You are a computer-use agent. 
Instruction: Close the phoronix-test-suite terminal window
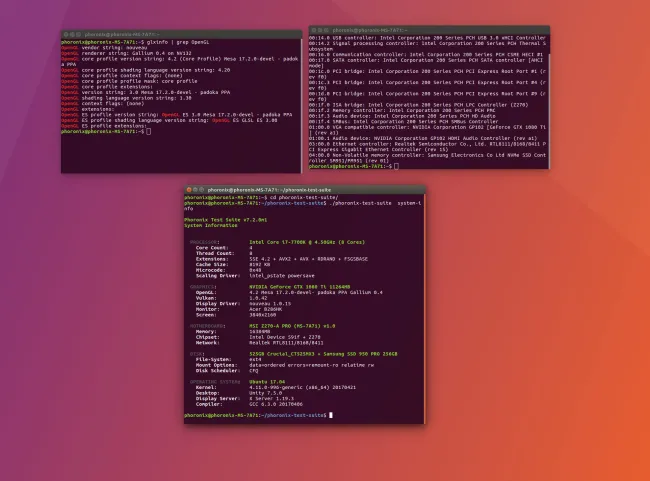[x=189, y=190]
